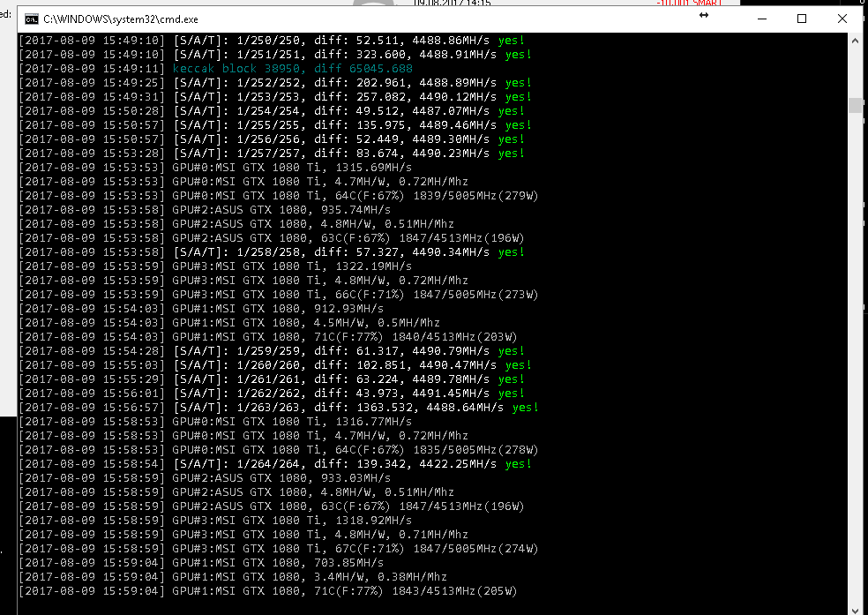Click the share line 1/264/264 at 4422.25MH/s
Screen dimensions: 868x615
tap(275, 464)
